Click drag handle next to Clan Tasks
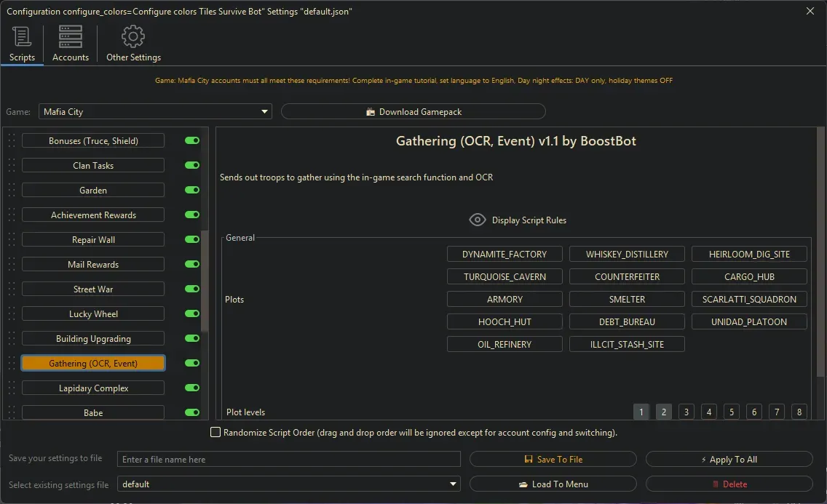827x504 pixels. click(x=12, y=166)
